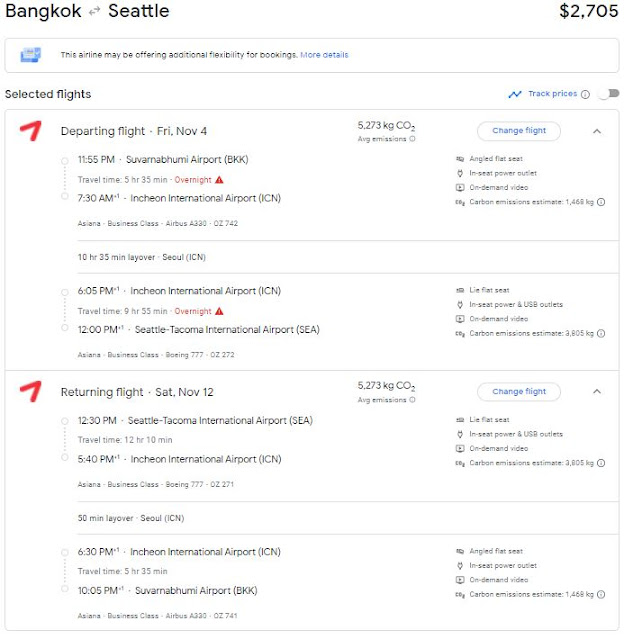
Task: Click the Asiana logo on departing flight
Action: click(x=31, y=131)
